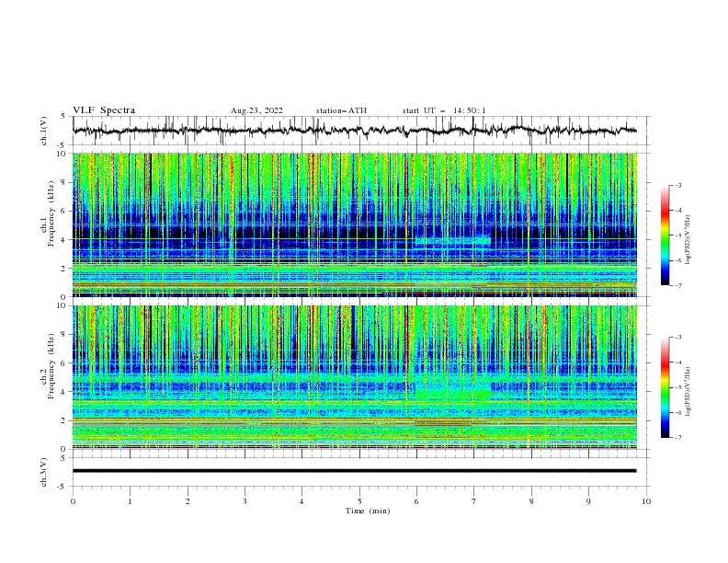Select the 'start UT = 14:50:1' text
Image resolution: width=728 pixels, height=563 pixels.
(x=444, y=110)
